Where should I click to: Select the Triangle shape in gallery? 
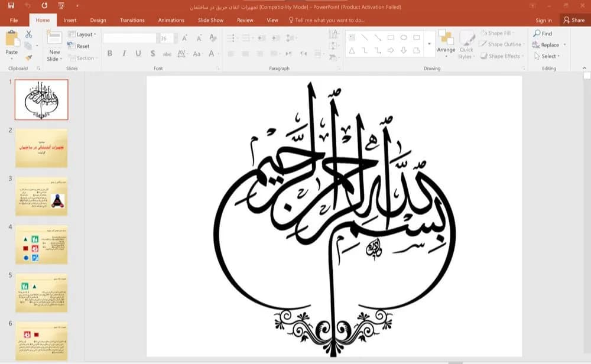[x=352, y=50]
